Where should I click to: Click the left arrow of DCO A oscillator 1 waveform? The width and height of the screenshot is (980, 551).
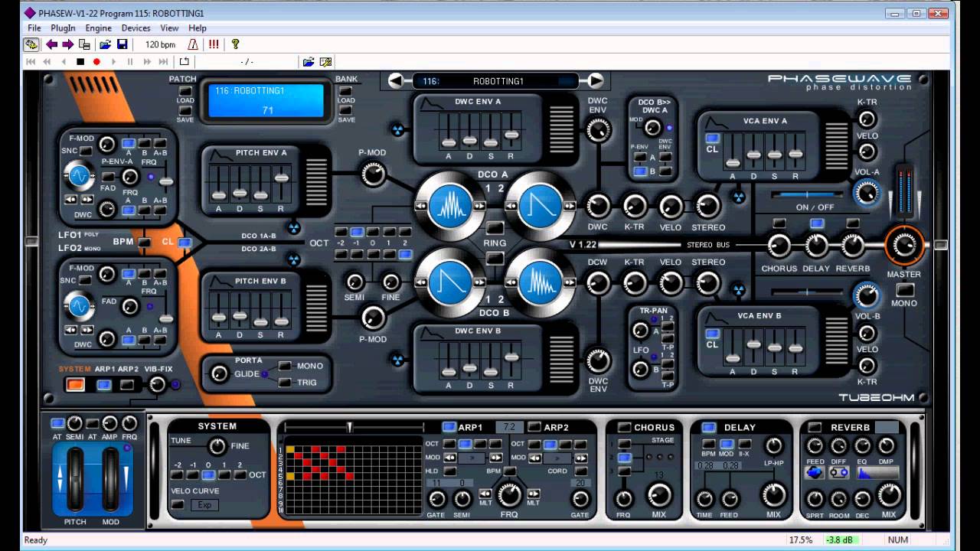click(x=421, y=206)
